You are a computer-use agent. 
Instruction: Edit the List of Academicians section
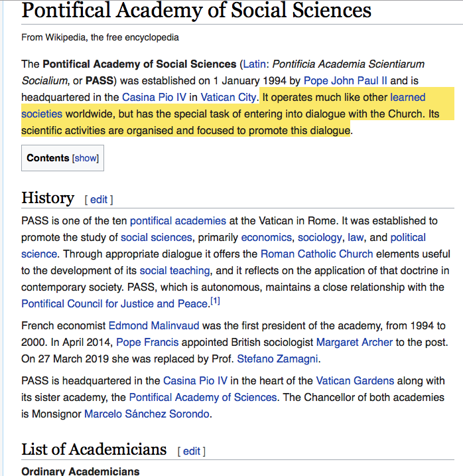191,451
